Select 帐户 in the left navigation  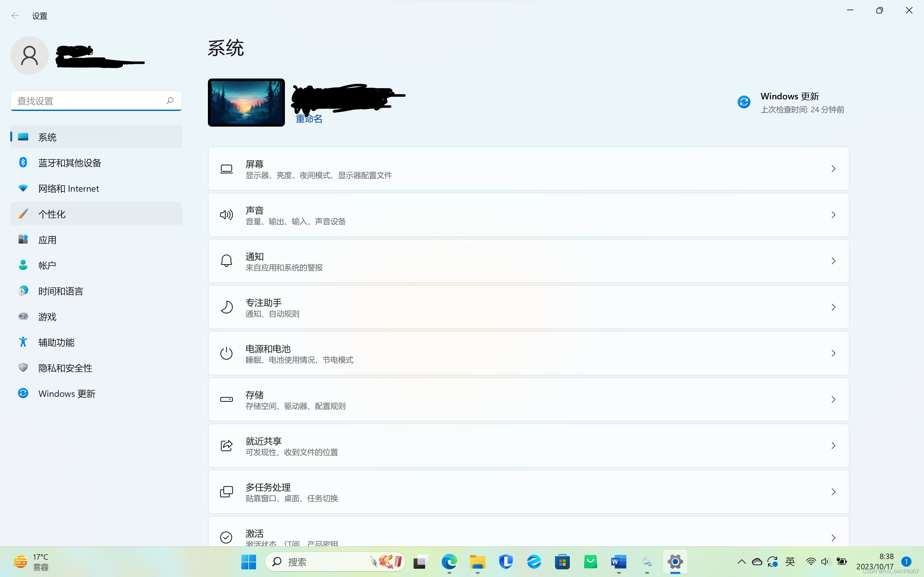point(47,265)
